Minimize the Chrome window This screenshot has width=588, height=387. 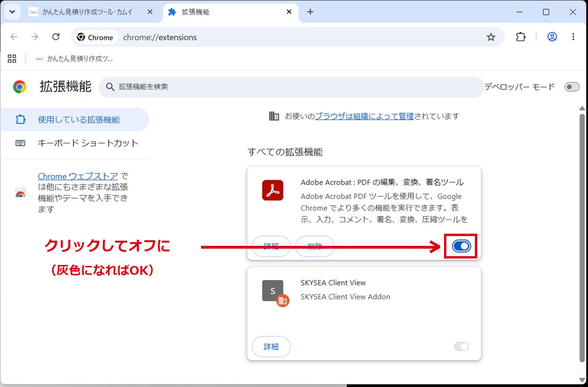click(519, 12)
